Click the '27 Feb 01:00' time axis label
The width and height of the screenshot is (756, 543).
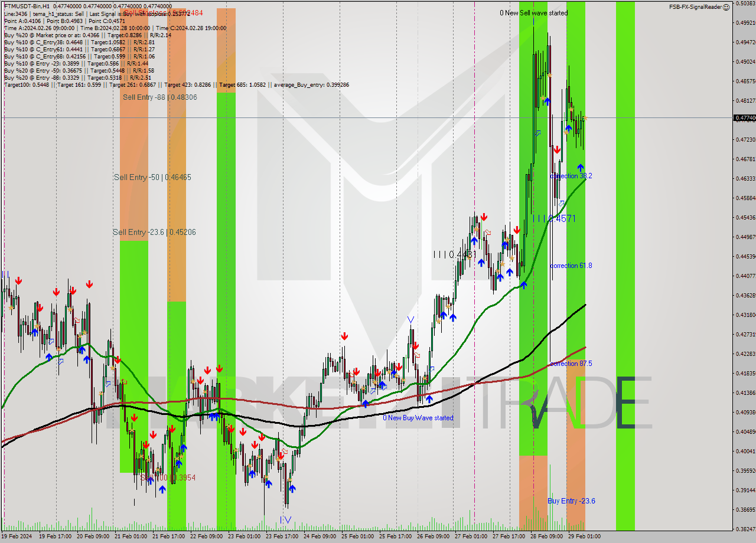[x=470, y=537]
